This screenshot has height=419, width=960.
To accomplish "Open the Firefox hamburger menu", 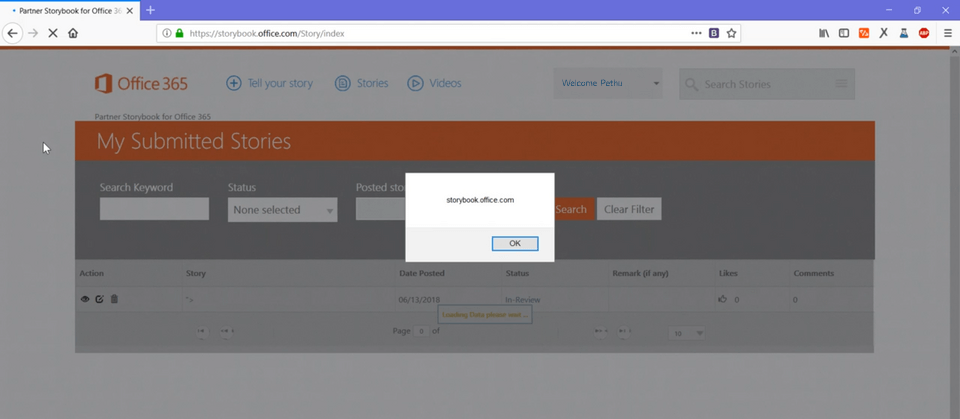I will pyautogui.click(x=948, y=33).
